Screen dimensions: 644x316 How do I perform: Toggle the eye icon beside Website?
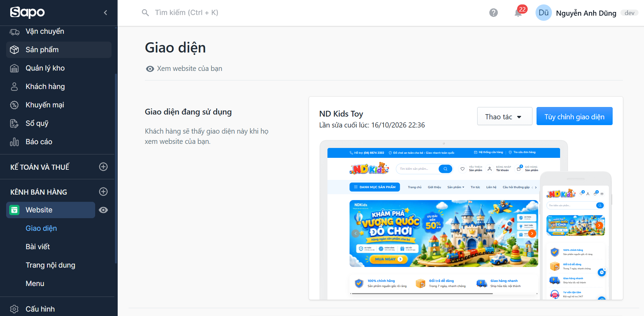click(103, 210)
